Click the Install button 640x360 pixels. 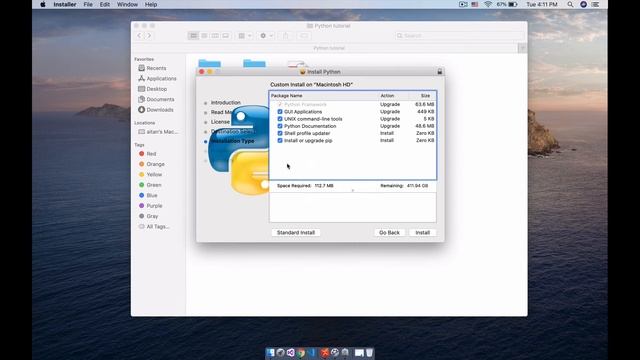pos(422,233)
